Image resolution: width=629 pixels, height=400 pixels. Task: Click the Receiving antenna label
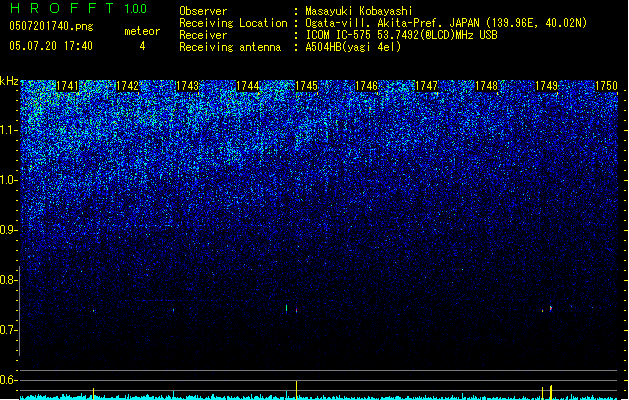230,47
